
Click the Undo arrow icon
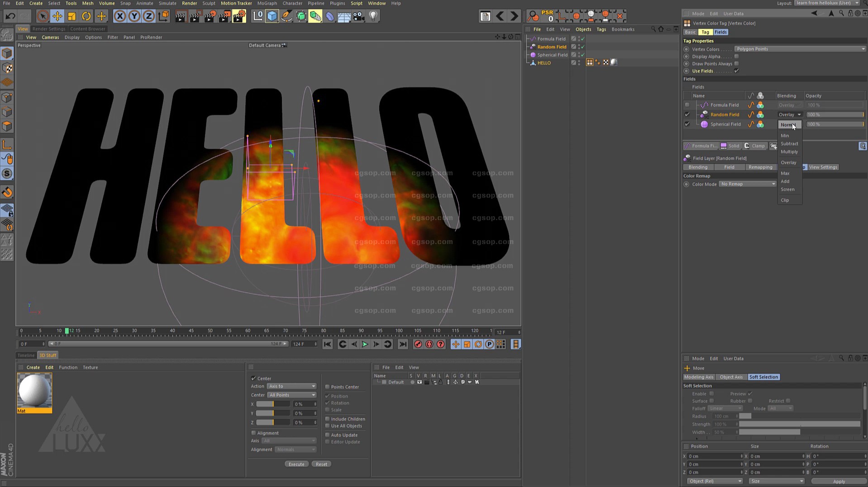[10, 16]
